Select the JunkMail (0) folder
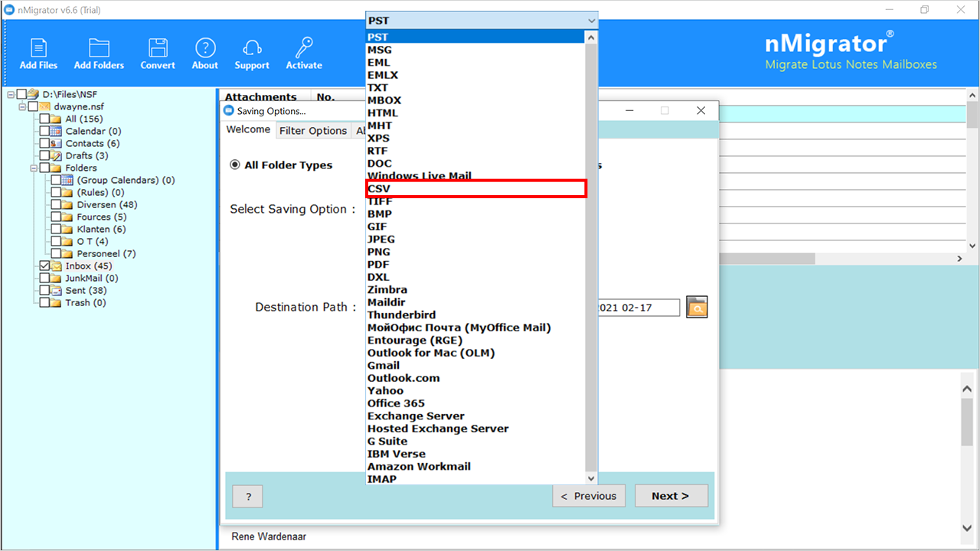This screenshot has width=980, height=551. [x=92, y=278]
